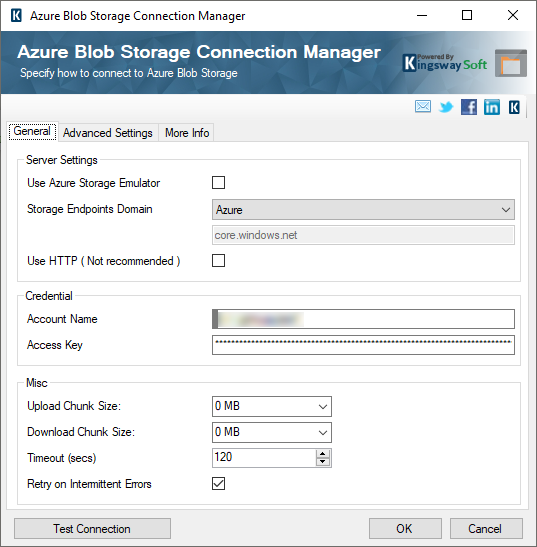Click the Access Key input field

pos(363,345)
